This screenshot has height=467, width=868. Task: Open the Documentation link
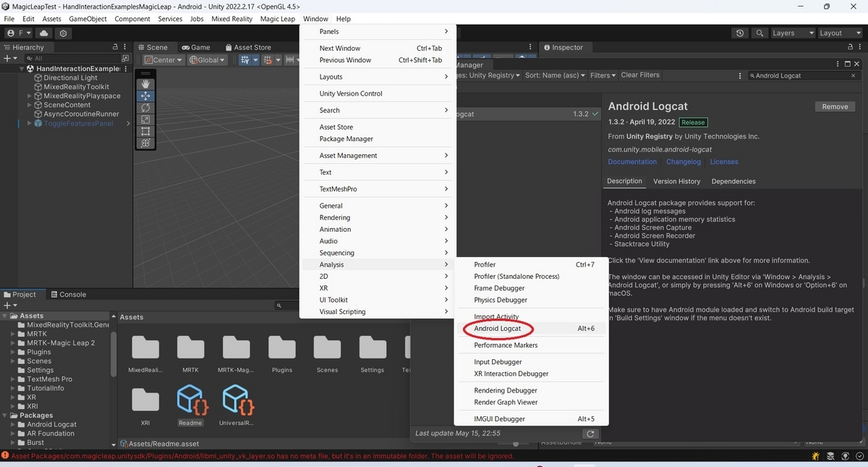(632, 161)
